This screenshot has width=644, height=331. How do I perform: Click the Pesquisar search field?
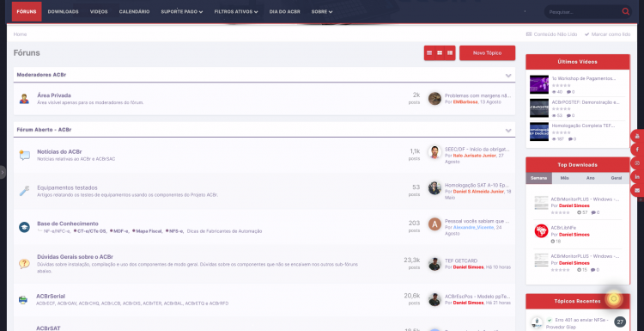pyautogui.click(x=583, y=12)
